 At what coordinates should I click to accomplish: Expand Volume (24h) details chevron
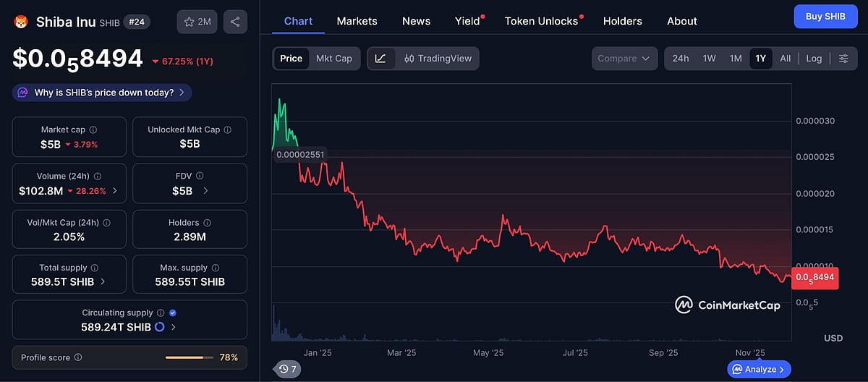[x=115, y=191]
